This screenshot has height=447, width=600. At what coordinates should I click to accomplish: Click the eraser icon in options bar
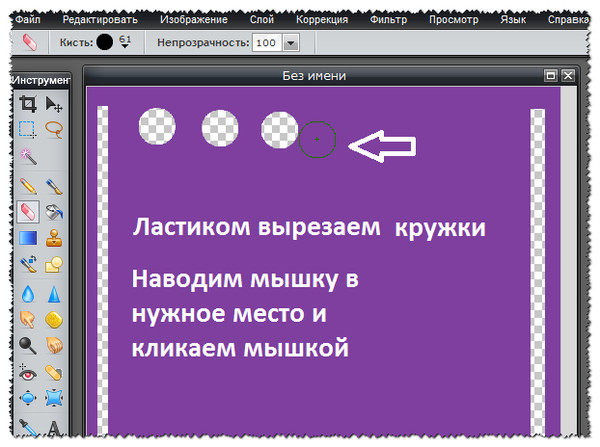pyautogui.click(x=30, y=42)
